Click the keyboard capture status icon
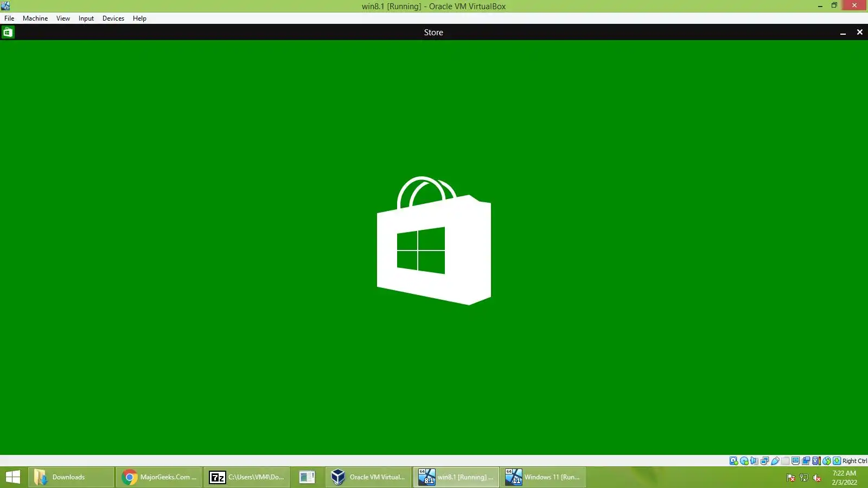Viewport: 868px width, 488px height. (x=837, y=461)
